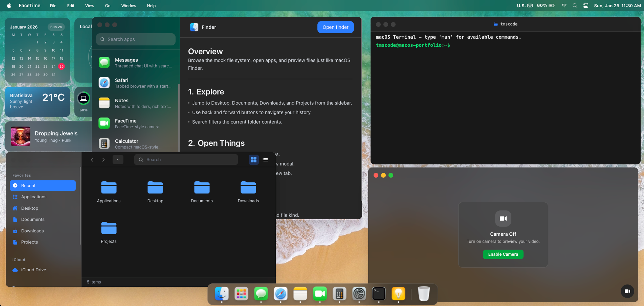
Task: Open Safari compass icon in dock
Action: pyautogui.click(x=281, y=294)
